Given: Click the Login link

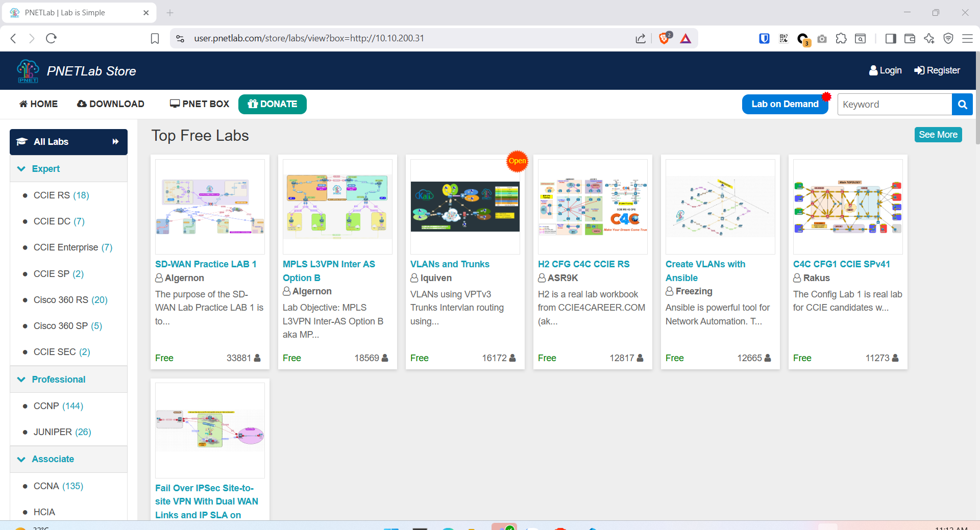Looking at the screenshot, I should click(886, 70).
